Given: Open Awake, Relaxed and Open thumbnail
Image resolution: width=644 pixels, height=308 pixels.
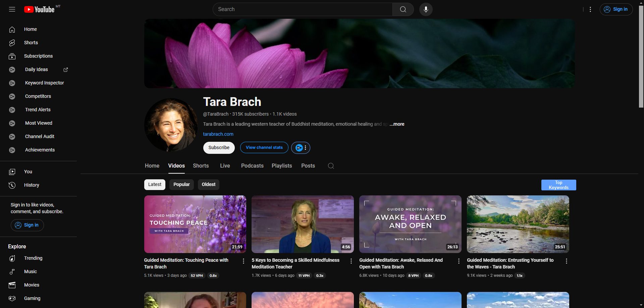Looking at the screenshot, I should coord(410,224).
